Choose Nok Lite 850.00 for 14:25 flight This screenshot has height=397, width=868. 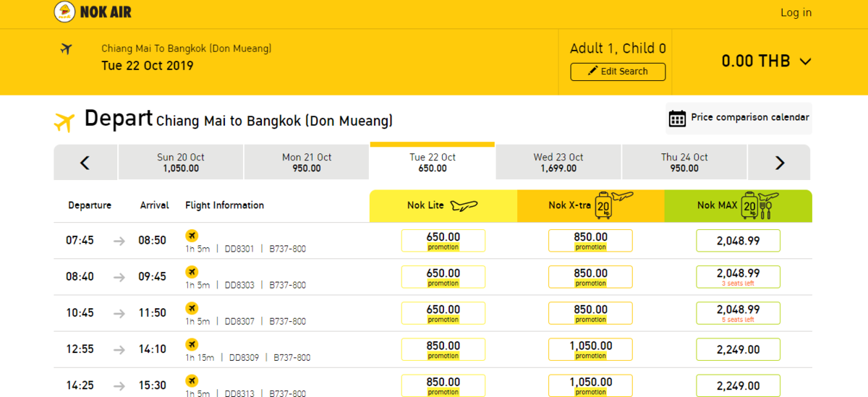pyautogui.click(x=443, y=385)
